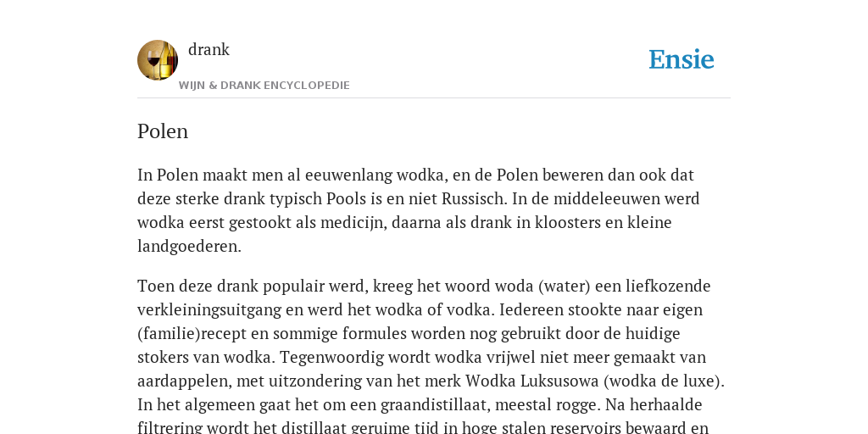Open the 'Wijn & Drank Encyclopedie' source link
This screenshot has width=868, height=434.
(x=264, y=86)
